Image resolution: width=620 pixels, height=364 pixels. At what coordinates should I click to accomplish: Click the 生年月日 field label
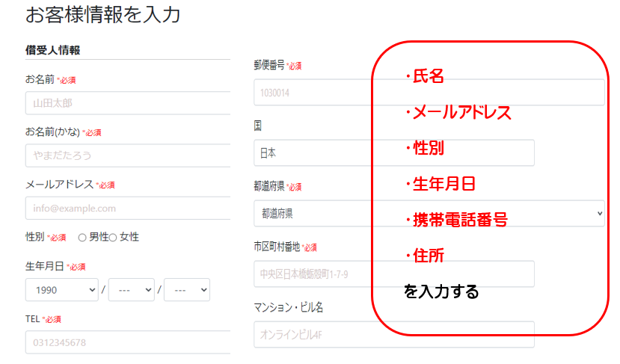pos(45,266)
